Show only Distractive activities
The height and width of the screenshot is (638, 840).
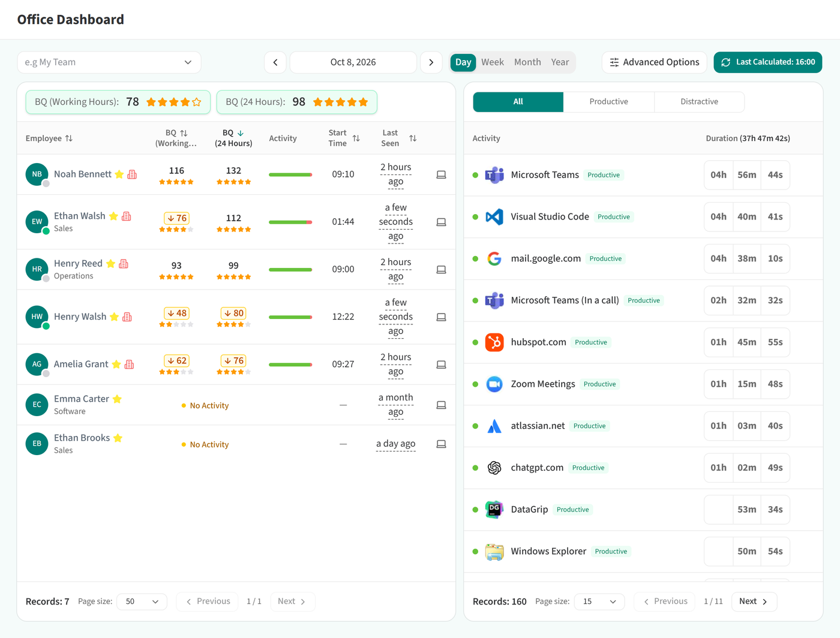pyautogui.click(x=699, y=102)
